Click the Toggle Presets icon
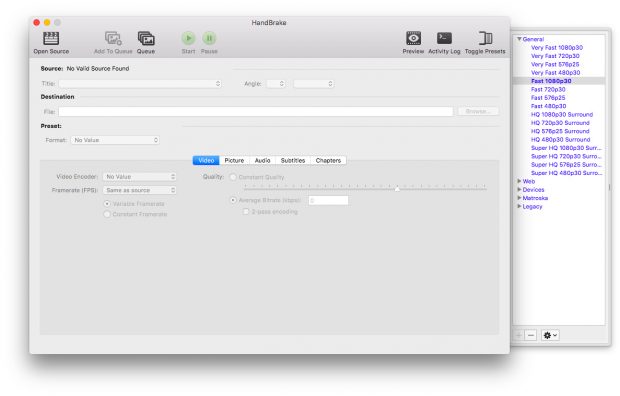Image resolution: width=620 pixels, height=396 pixels. 485,38
